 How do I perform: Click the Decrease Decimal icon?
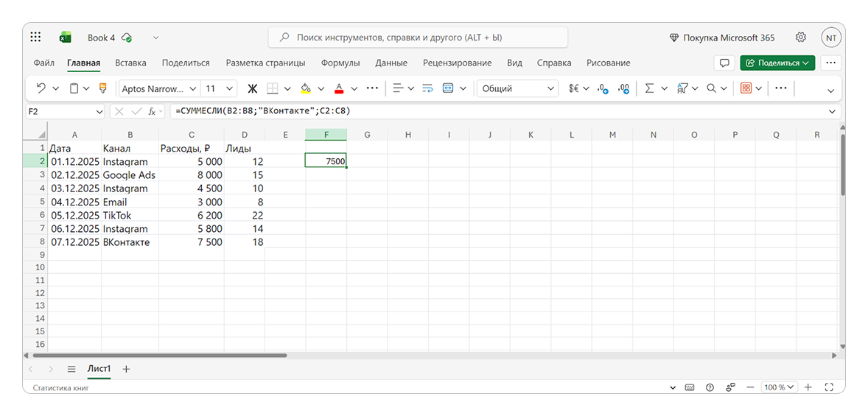pos(625,88)
